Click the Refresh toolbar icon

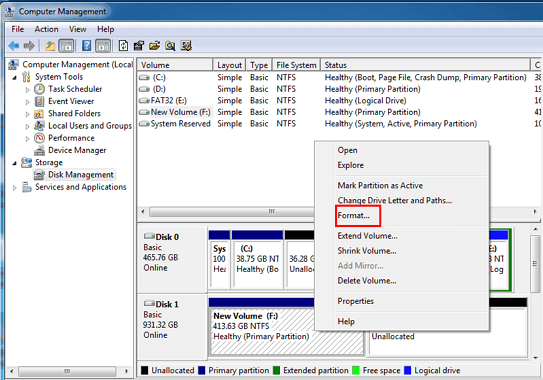123,46
